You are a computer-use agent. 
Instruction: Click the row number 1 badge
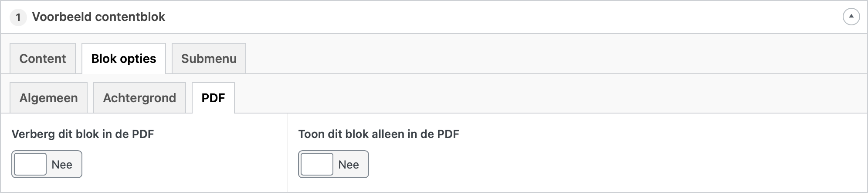point(18,17)
